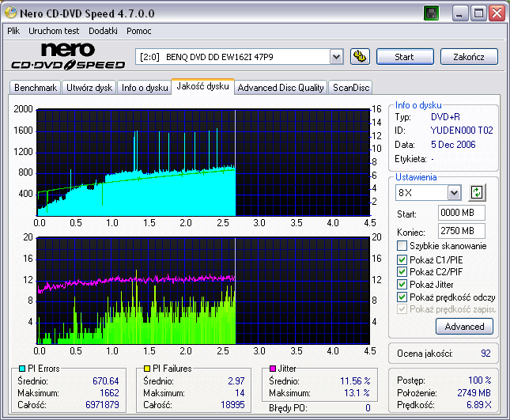Click PI Errors total 6971879

coord(102,405)
